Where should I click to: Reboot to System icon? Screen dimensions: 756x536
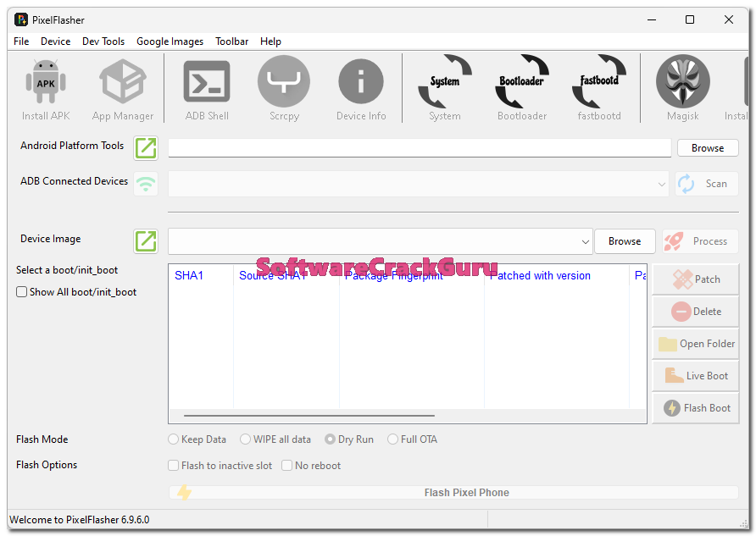[445, 82]
